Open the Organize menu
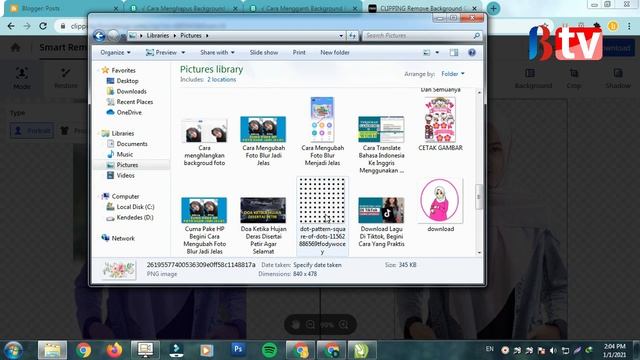640x360 pixels. pyautogui.click(x=116, y=53)
